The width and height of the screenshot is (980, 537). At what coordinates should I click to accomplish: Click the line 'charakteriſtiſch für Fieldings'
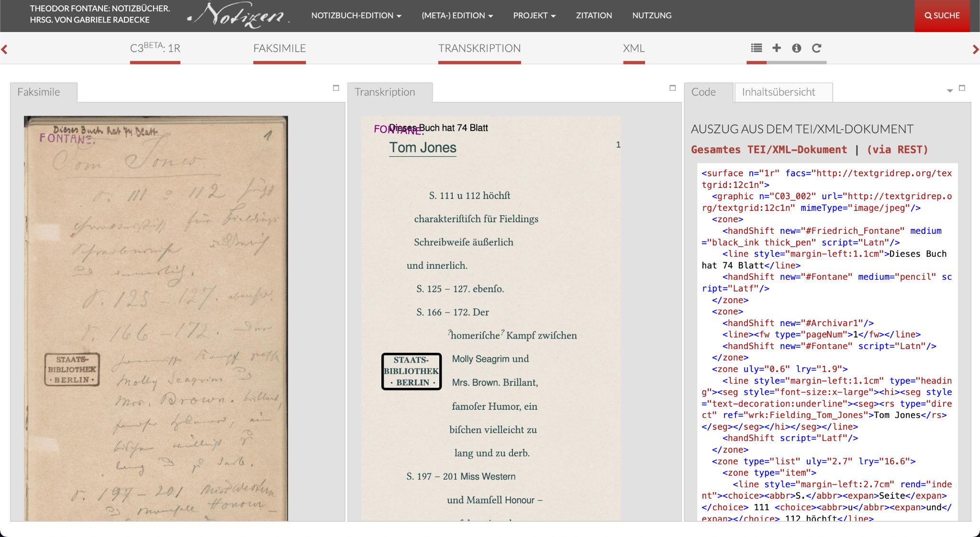476,219
